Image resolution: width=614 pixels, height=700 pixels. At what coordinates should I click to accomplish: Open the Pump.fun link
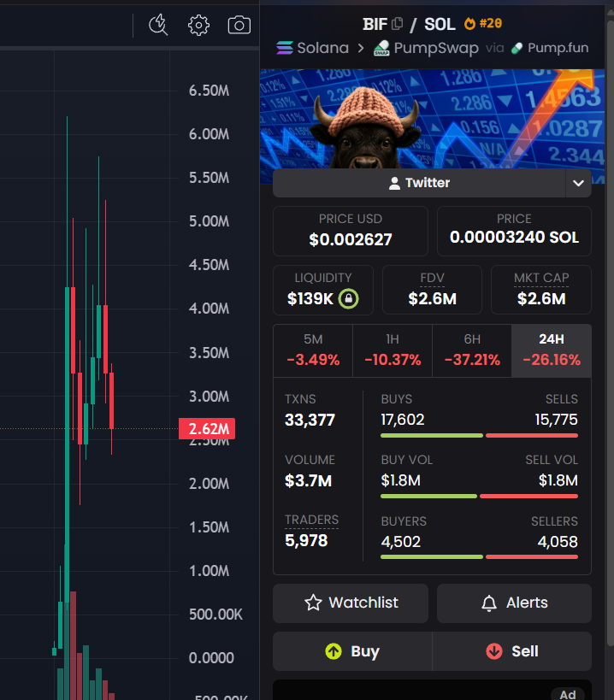550,48
